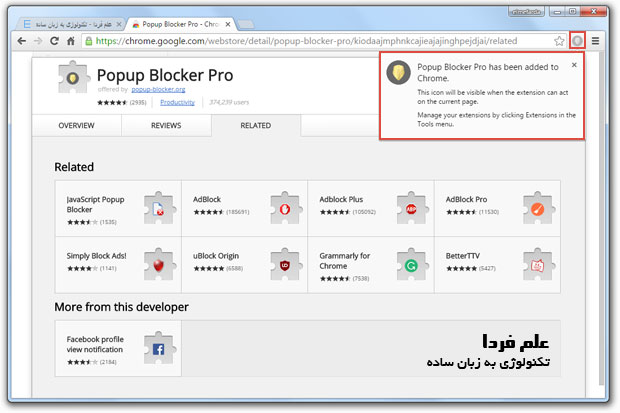Click the Grammarly for Chrome icon
620x413 pixels.
point(410,265)
